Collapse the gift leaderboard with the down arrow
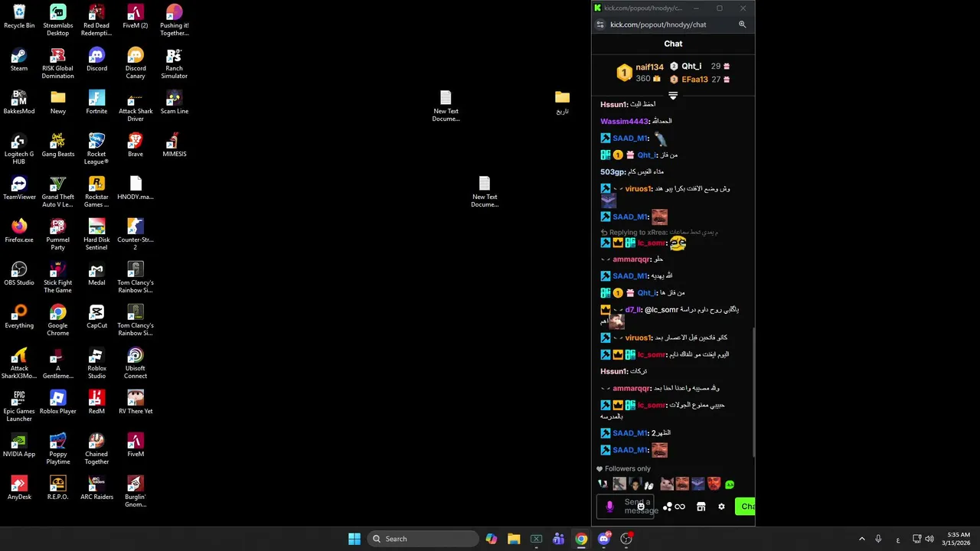 click(673, 96)
